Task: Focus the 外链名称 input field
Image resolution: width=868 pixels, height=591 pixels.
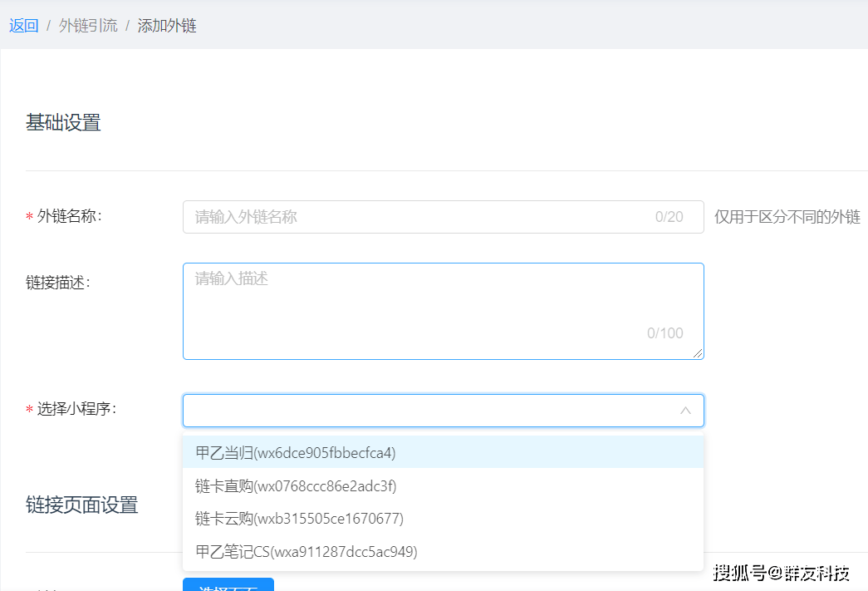Action: [415, 217]
